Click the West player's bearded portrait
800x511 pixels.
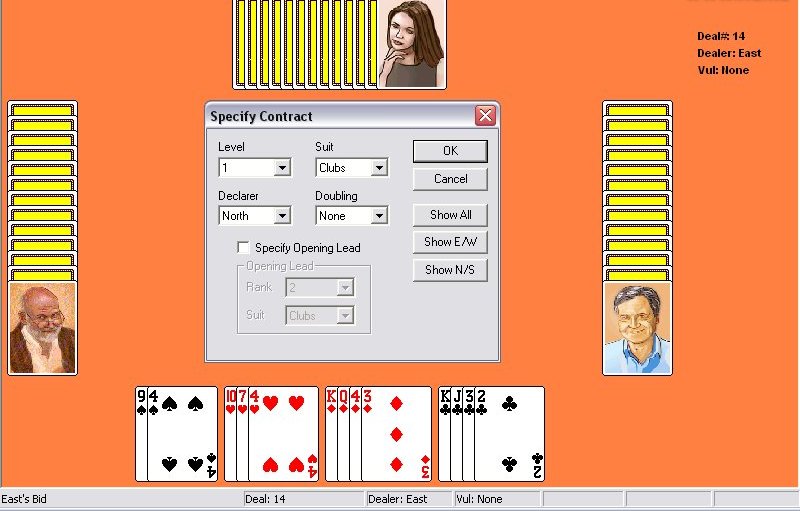[42, 328]
